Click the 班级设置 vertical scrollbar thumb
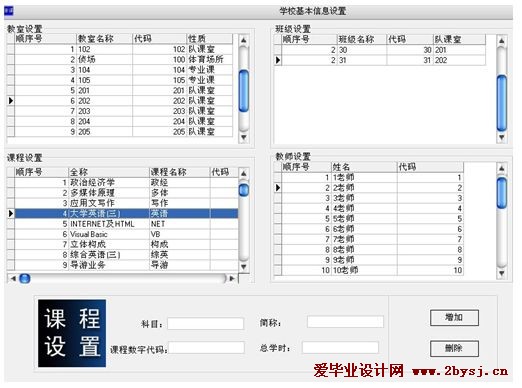This screenshot has width=522, height=388. tap(501, 103)
